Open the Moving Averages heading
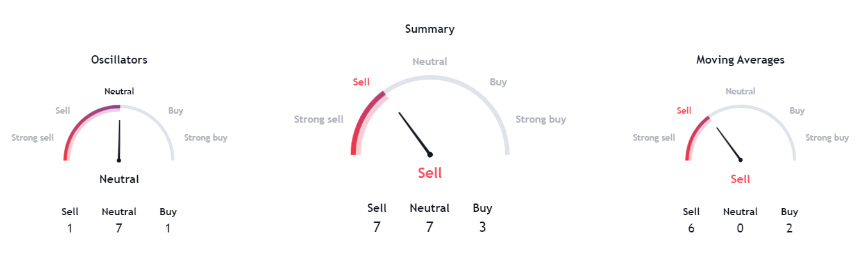The image size is (868, 253). click(740, 60)
